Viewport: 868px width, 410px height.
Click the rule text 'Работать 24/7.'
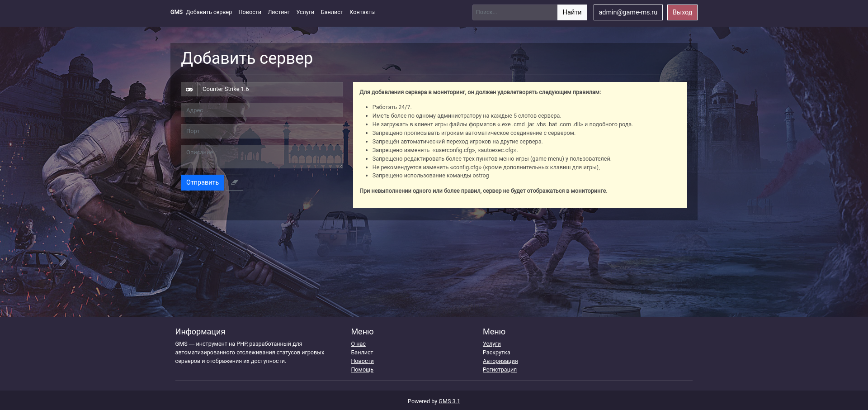pyautogui.click(x=392, y=107)
